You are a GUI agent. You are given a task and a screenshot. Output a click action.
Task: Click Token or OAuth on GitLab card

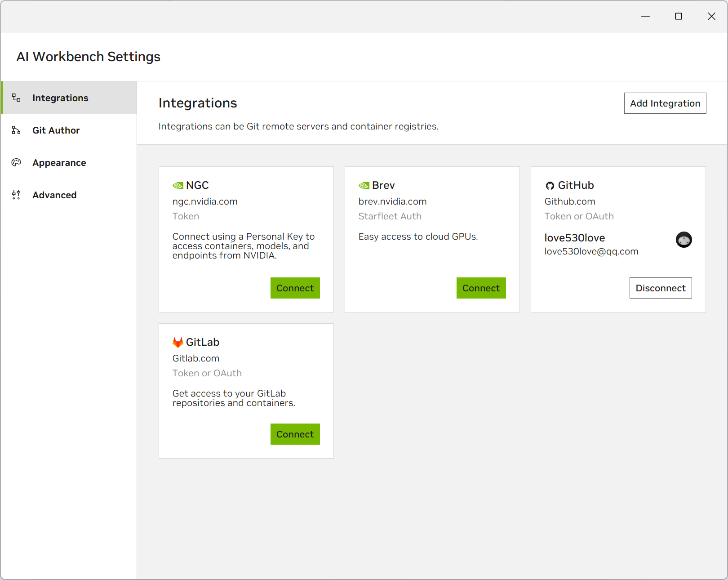(207, 373)
